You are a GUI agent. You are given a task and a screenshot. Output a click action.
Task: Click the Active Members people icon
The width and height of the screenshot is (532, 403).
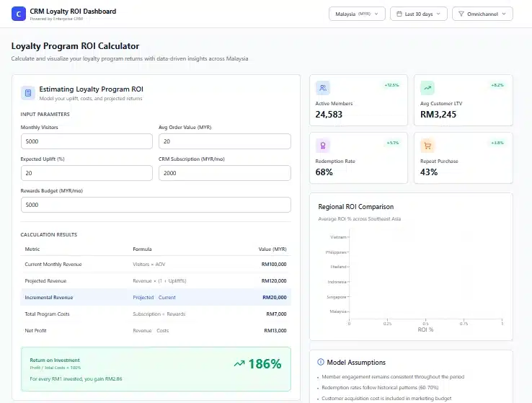(x=323, y=88)
